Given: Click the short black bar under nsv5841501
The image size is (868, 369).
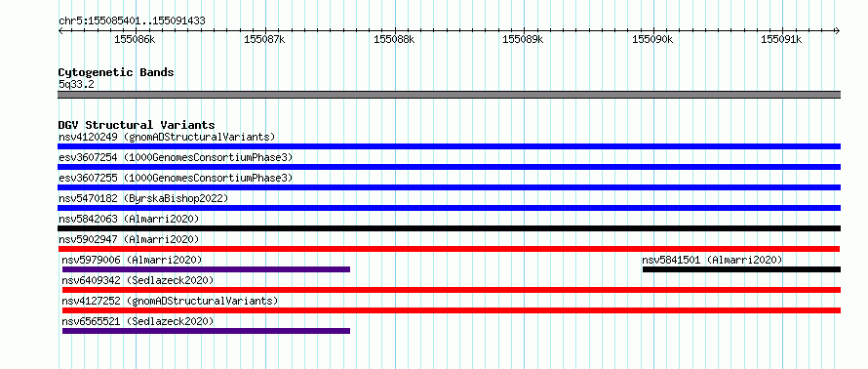Looking at the screenshot, I should [742, 269].
